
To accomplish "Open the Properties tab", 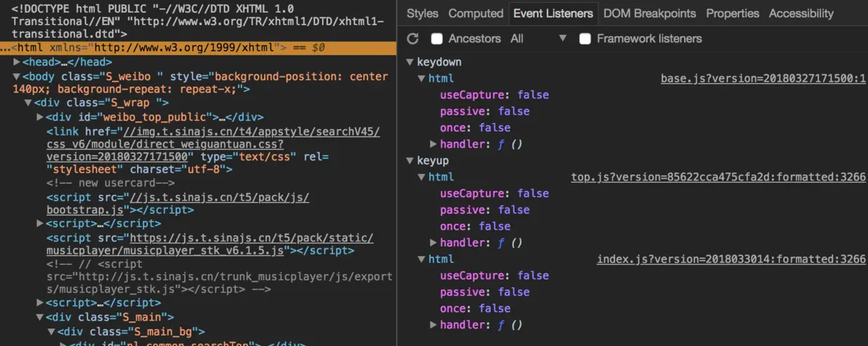I will pyautogui.click(x=732, y=13).
